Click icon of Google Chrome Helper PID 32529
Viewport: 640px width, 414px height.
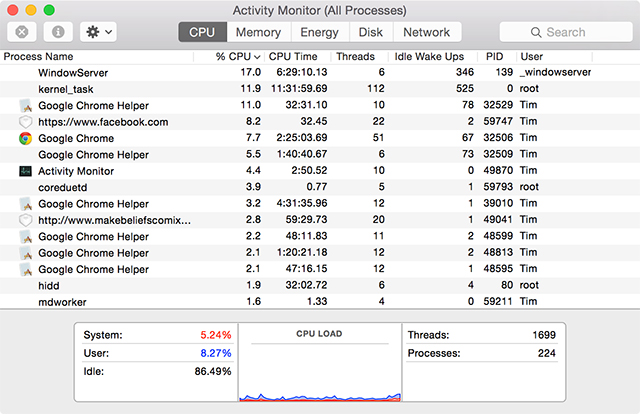pos(25,106)
